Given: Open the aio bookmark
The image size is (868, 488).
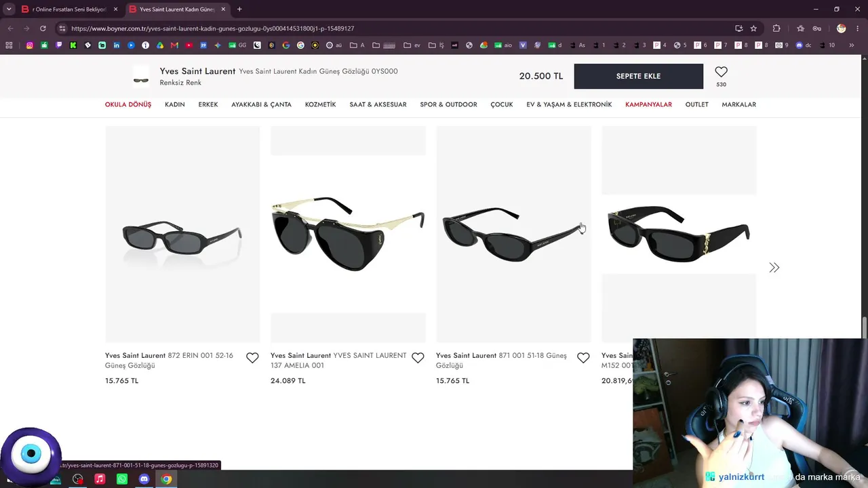Looking at the screenshot, I should point(503,45).
